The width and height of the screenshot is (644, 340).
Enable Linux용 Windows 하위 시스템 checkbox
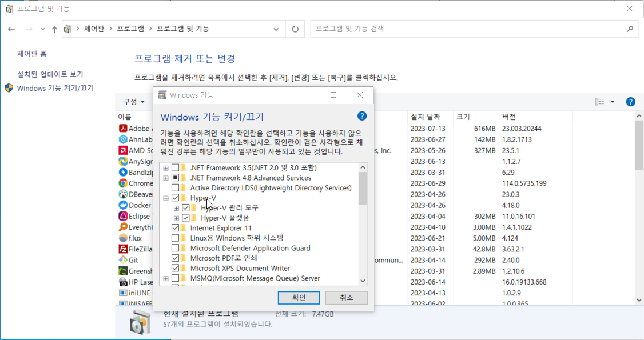176,238
